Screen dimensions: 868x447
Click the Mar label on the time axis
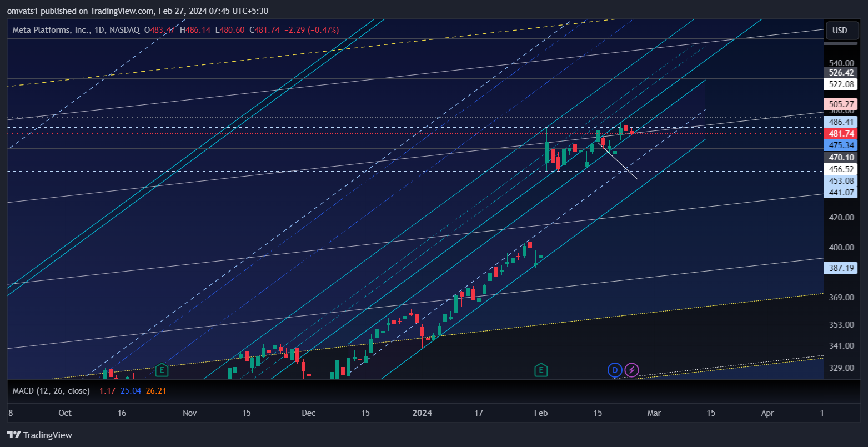pos(654,413)
